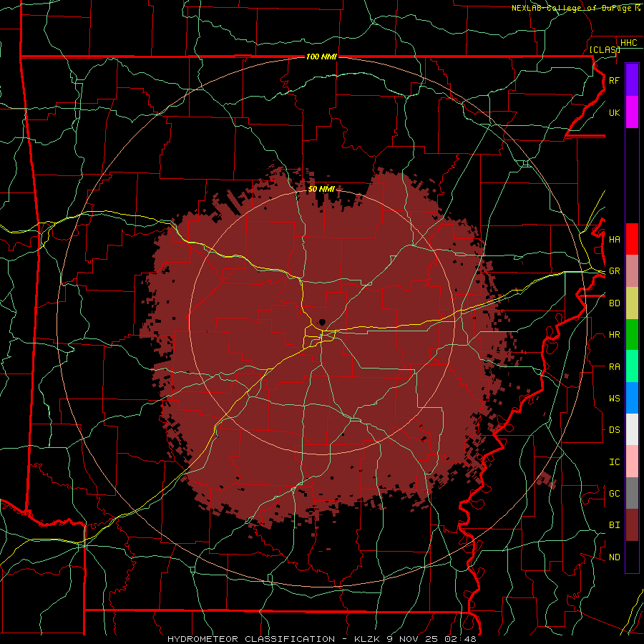Click the BD legend label
Screen dimensions: 644x644
[x=614, y=303]
